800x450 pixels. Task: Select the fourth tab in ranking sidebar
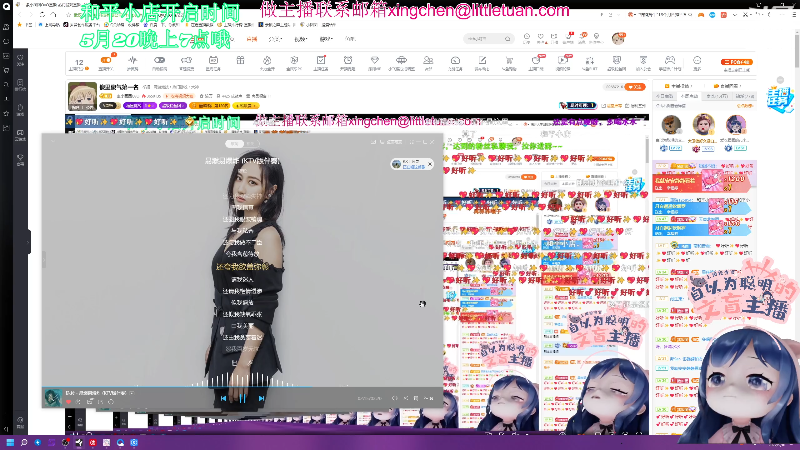click(x=744, y=96)
